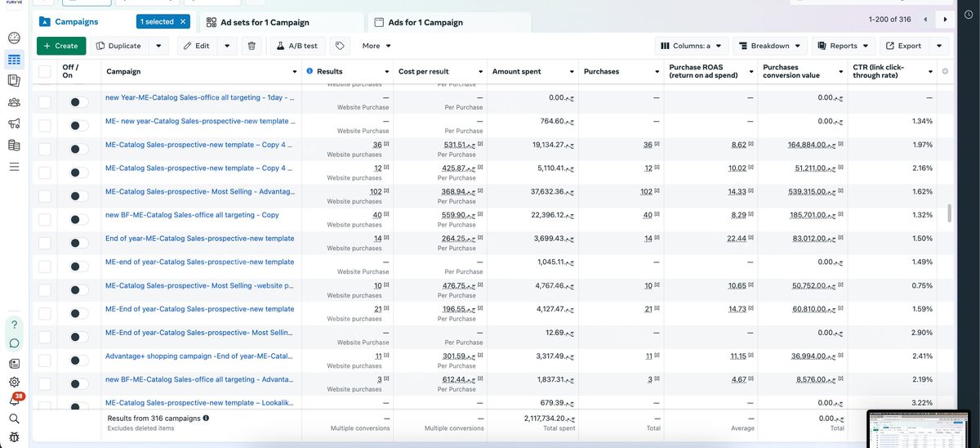Open the Most Selling -website p campaign link
Image resolution: width=980 pixels, height=448 pixels.
click(201, 286)
